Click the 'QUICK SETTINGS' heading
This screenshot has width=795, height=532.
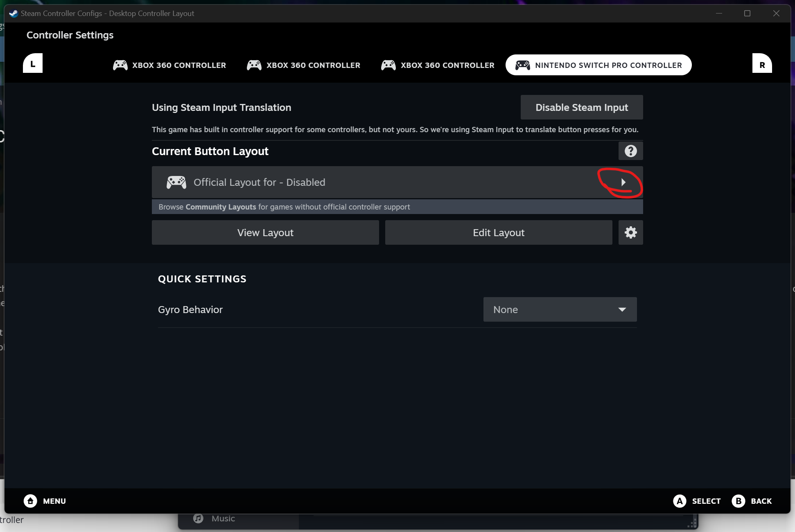(x=202, y=279)
